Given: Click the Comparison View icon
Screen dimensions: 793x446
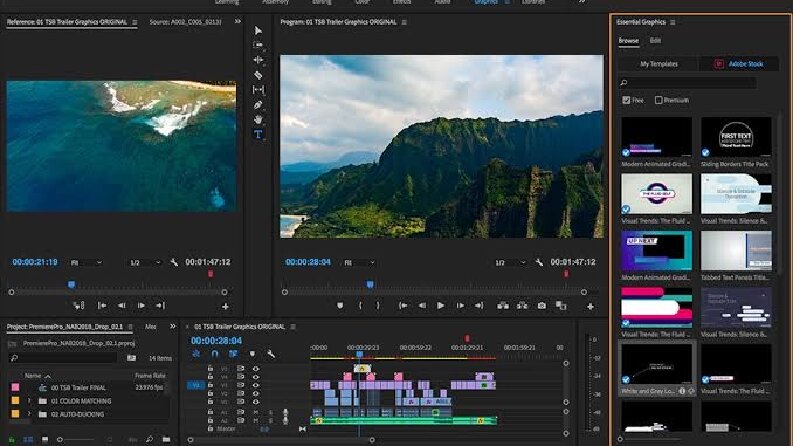Looking at the screenshot, I should click(561, 305).
